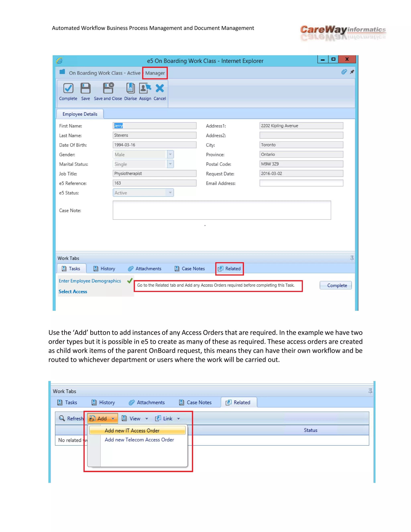Click the Job Title field
The image size is (411, 532).
tap(155, 173)
